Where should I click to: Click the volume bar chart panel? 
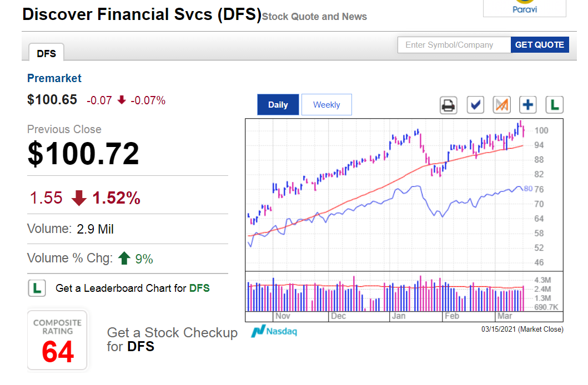tap(404, 292)
